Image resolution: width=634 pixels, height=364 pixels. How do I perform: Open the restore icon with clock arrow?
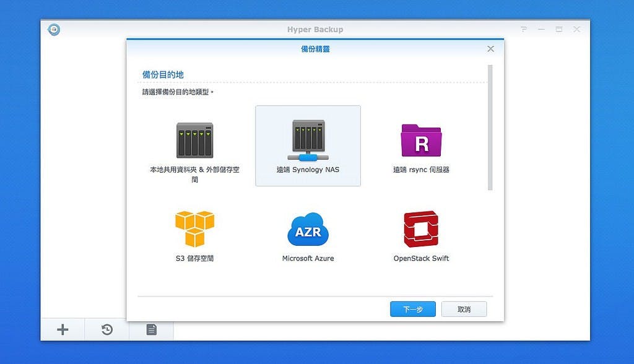tap(107, 329)
